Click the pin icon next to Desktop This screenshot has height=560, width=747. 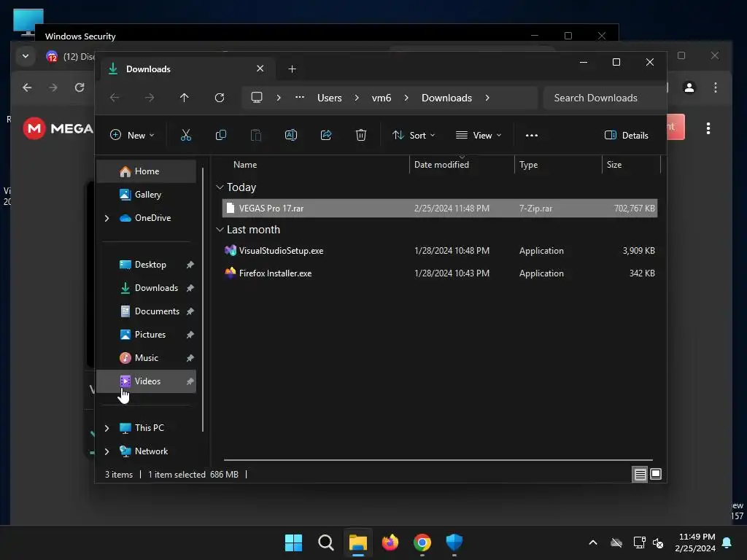(190, 265)
